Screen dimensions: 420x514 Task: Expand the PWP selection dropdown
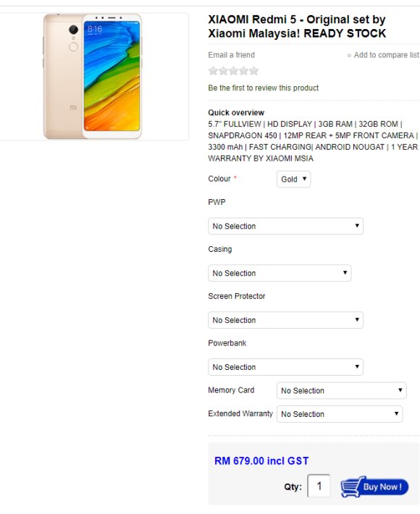click(285, 226)
